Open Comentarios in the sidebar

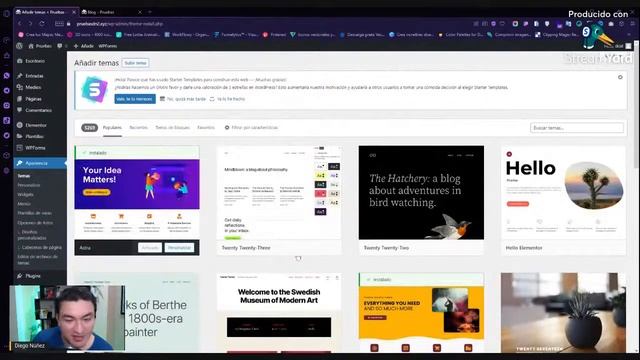point(38,110)
